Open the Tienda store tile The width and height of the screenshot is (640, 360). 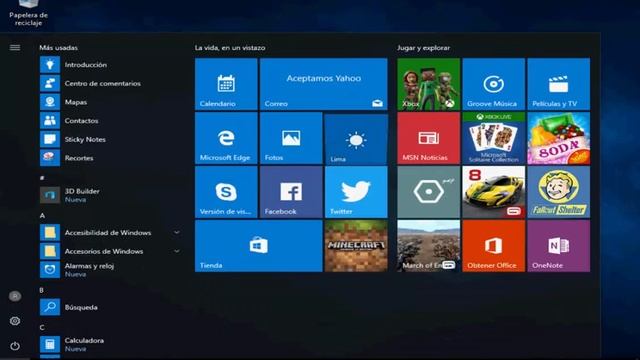(x=259, y=246)
